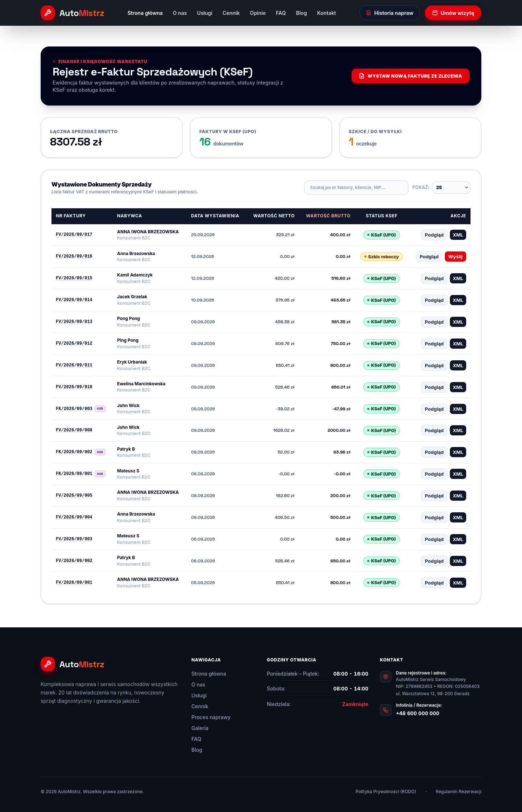Open Proces naprawy in footer navigation
The height and width of the screenshot is (812, 522).
pyautogui.click(x=211, y=717)
